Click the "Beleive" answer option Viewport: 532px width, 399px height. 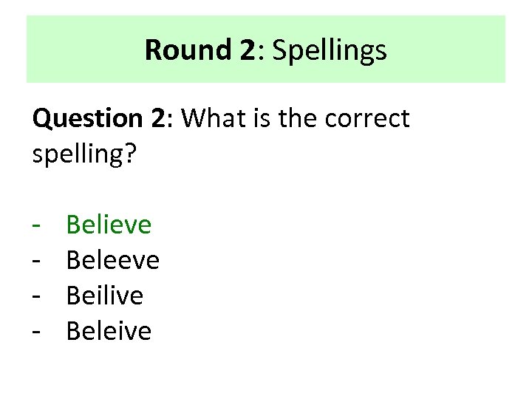[109, 331]
